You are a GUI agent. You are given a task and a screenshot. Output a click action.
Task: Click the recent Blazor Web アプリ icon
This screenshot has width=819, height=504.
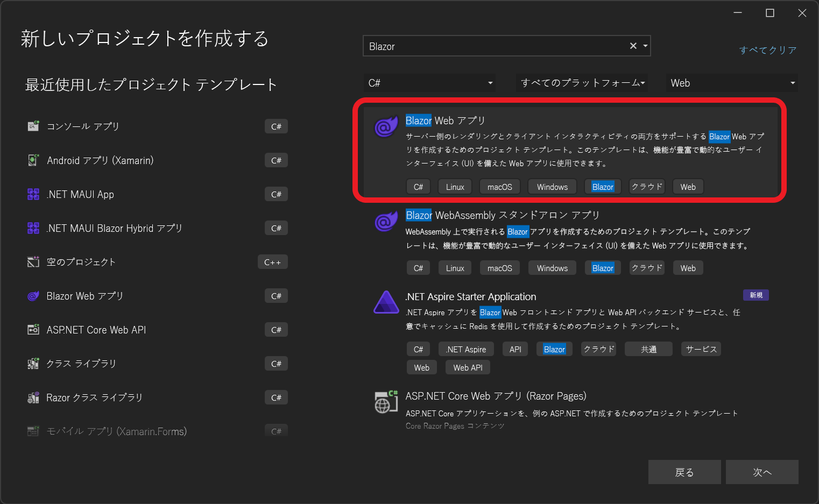pos(33,296)
